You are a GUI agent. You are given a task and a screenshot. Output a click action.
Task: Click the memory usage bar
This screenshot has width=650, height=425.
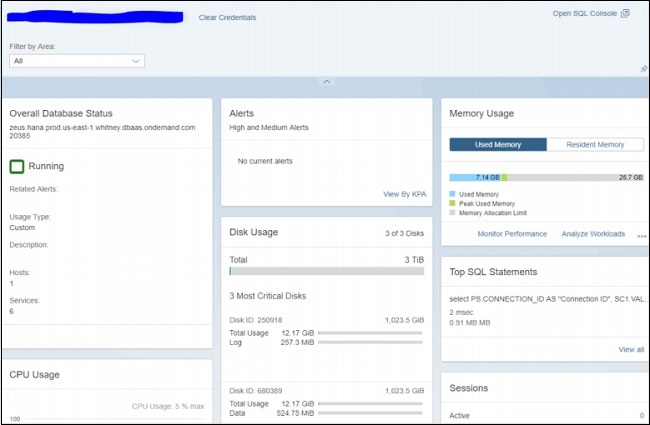(x=546, y=177)
